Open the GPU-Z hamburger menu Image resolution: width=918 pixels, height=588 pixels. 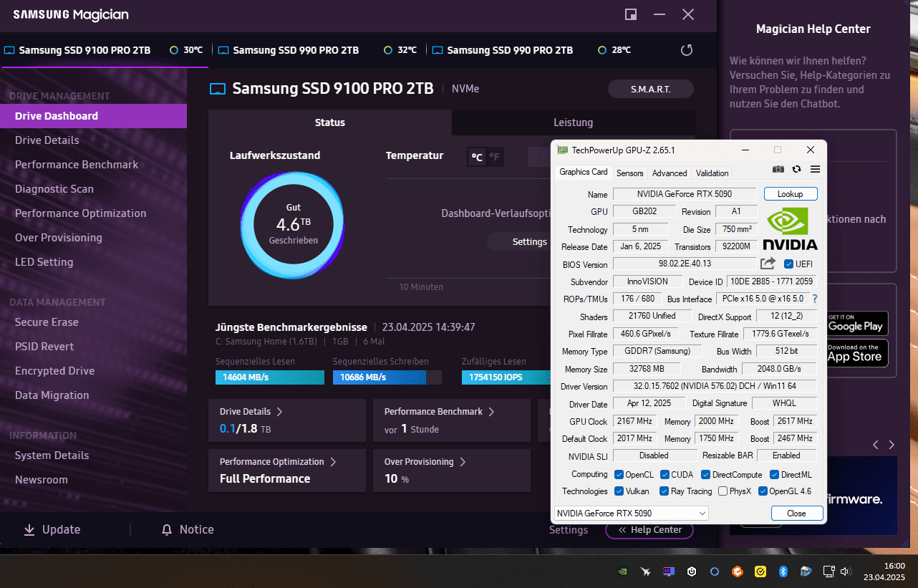[x=815, y=169]
